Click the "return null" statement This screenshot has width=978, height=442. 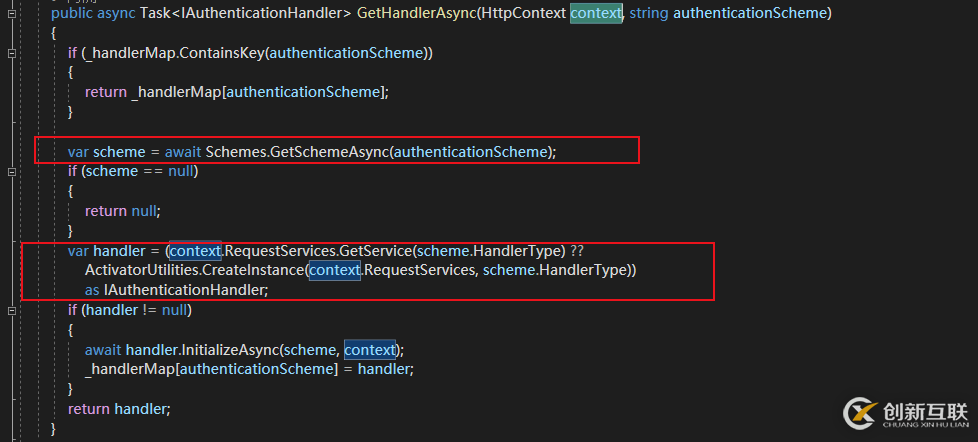tap(122, 211)
